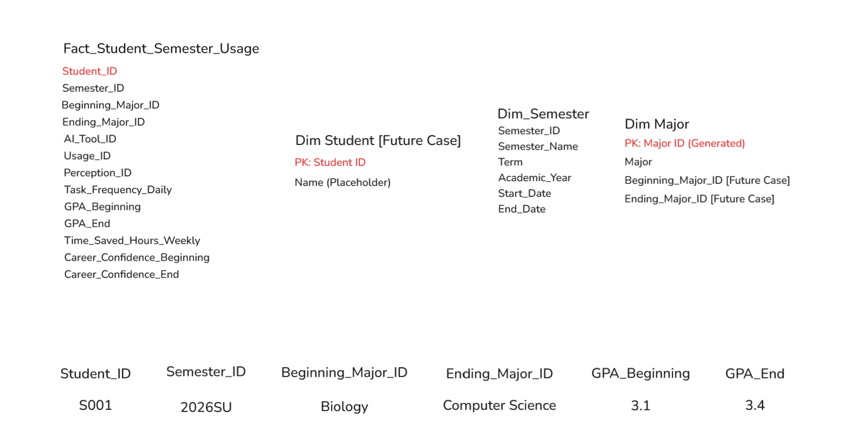Image resolution: width=868 pixels, height=445 pixels.
Task: Click the red PK: Student ID text
Action: (330, 162)
